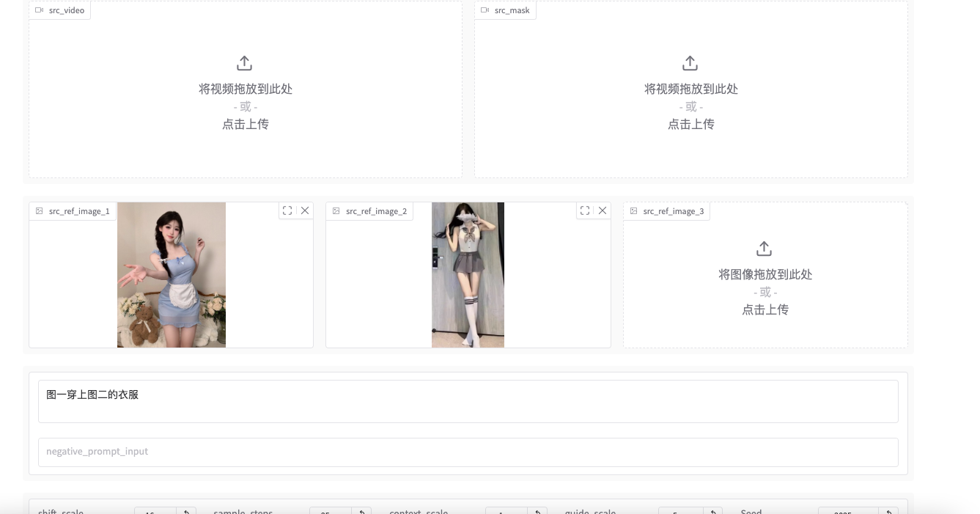Screen dimensions: 980x514
Task: View src_ref_image_2 in fullscreen
Action: pos(585,210)
